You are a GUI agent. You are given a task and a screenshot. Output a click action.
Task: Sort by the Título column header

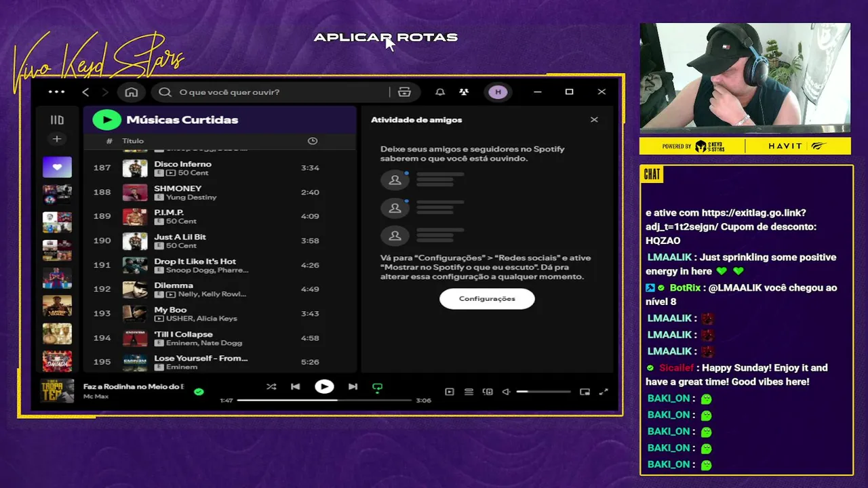coord(133,141)
